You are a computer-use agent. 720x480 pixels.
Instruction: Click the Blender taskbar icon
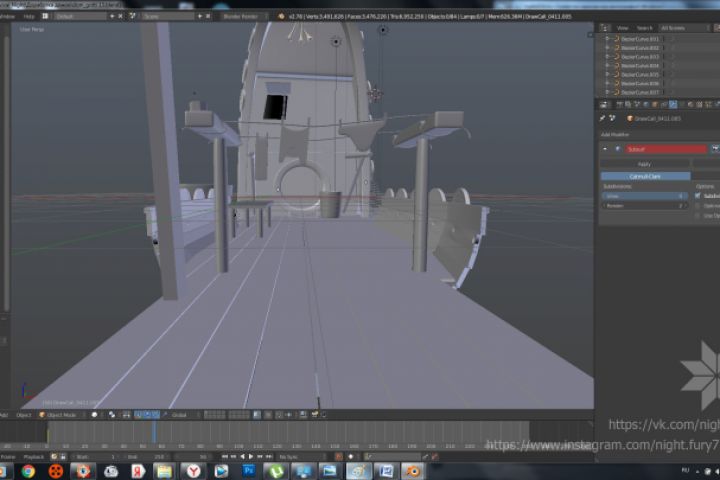point(413,471)
